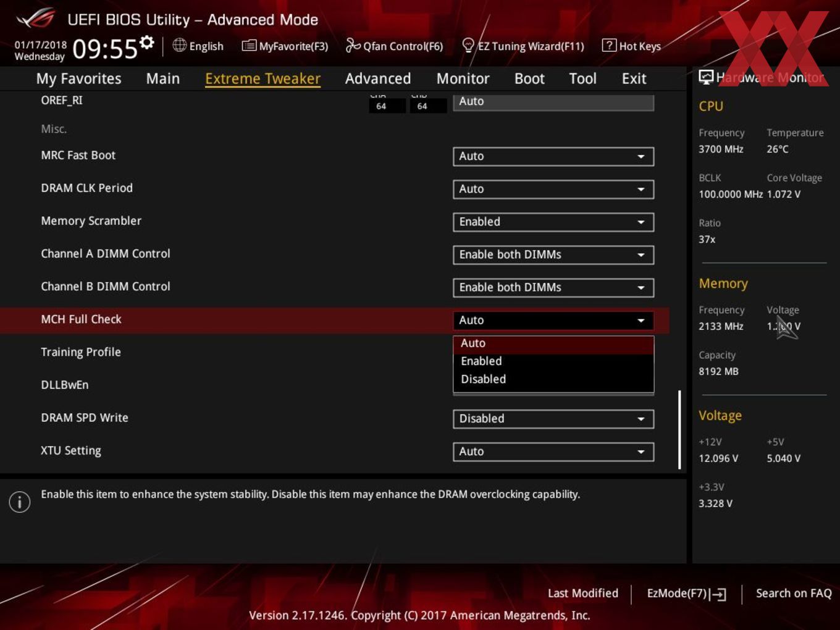Click the +12V reading 12.096 V

point(718,458)
